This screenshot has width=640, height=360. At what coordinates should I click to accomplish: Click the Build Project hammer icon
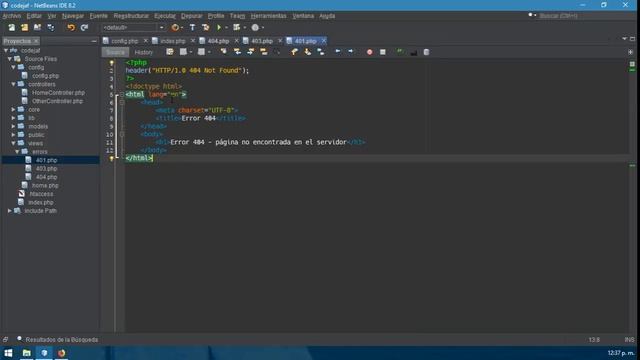coord(192,27)
